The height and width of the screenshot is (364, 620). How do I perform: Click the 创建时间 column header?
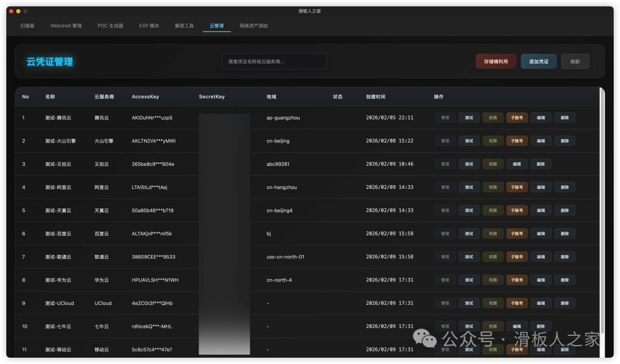pos(375,96)
